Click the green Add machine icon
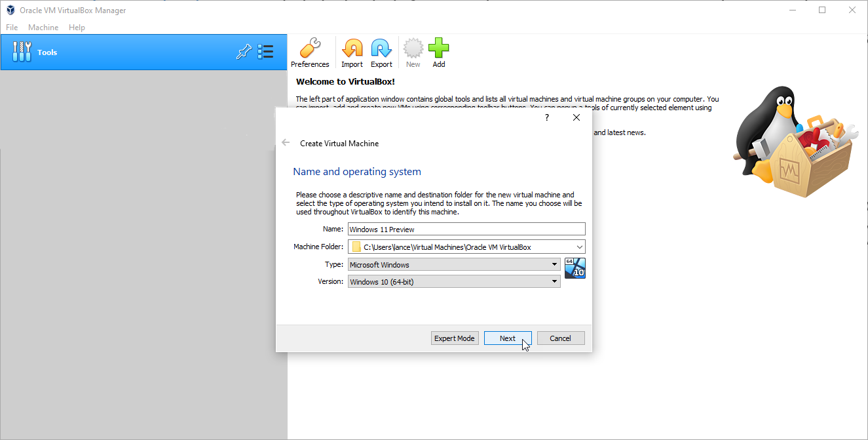 [439, 53]
